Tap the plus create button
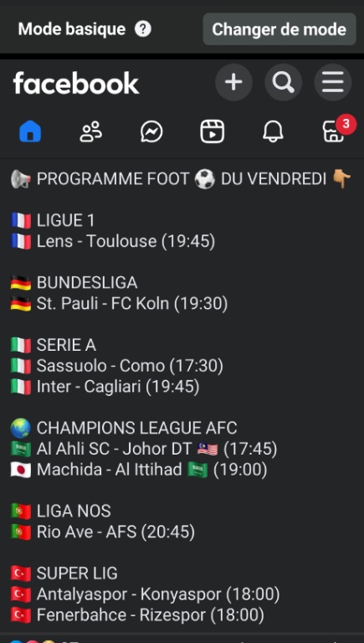This screenshot has width=364, height=643. point(233,82)
